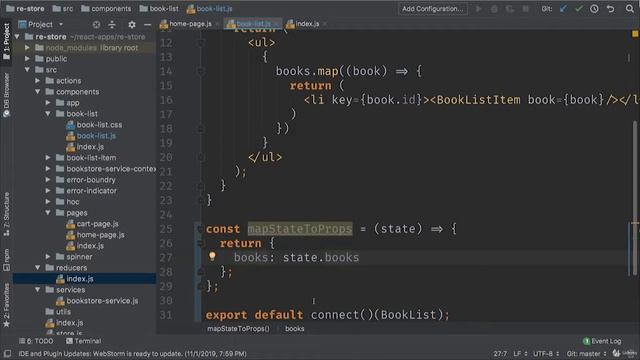Click the UTF-8 encoding selector
This screenshot has width=640, height=360.
coord(546,353)
